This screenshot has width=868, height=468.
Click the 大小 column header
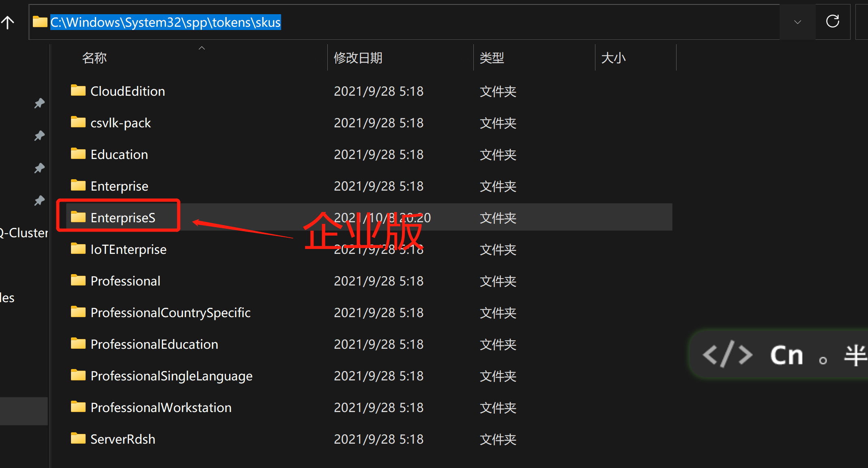click(x=613, y=58)
